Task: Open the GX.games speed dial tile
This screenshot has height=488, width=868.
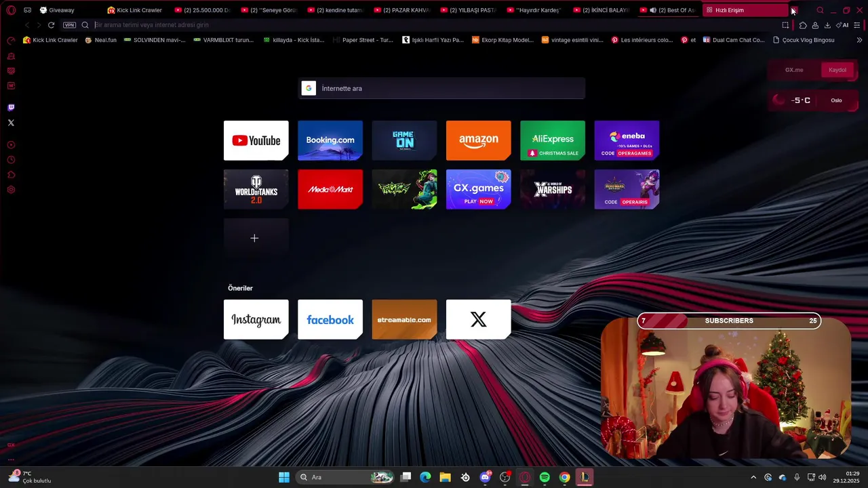Action: 479,189
